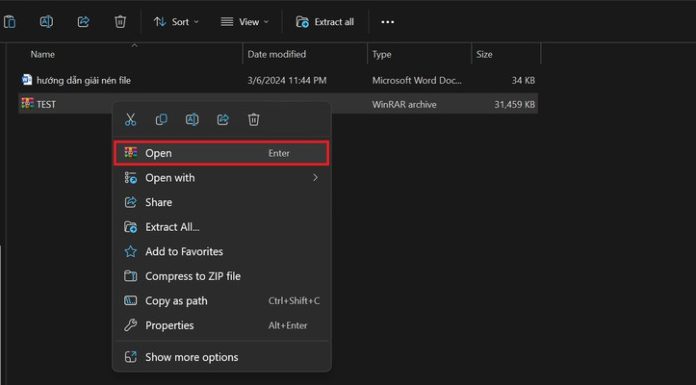The image size is (696, 385).
Task: Choose Show more options
Action: point(221,357)
